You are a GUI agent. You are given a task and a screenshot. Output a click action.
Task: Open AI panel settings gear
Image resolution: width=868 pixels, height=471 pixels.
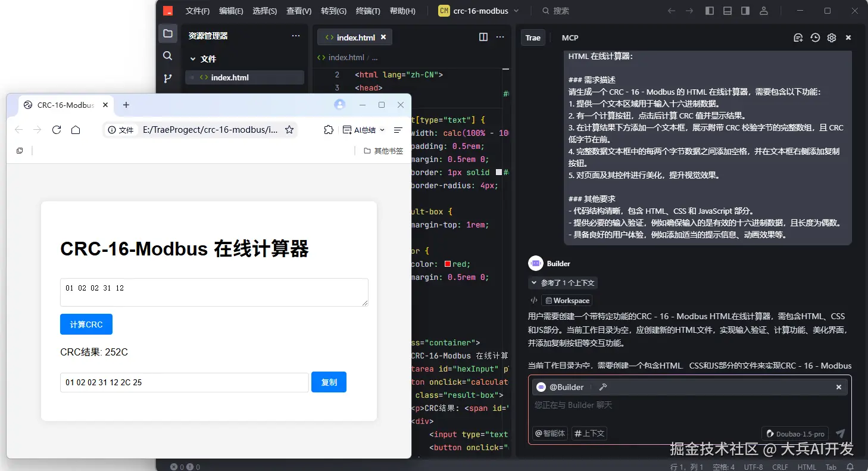832,38
